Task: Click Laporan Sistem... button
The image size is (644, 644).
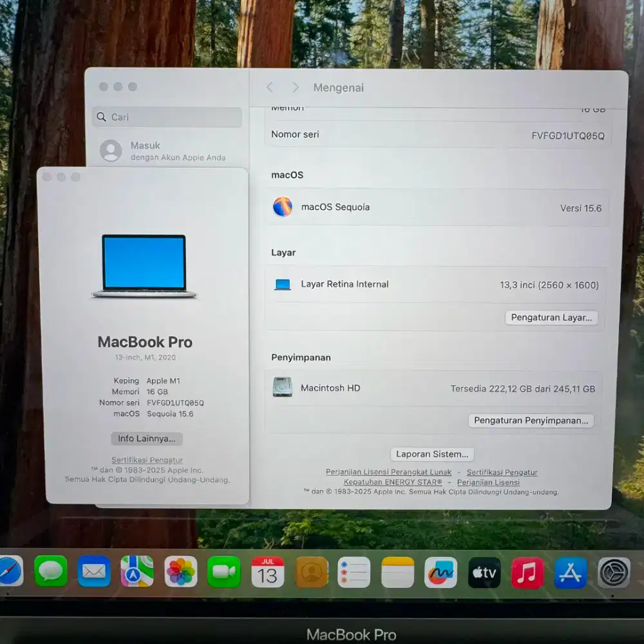Action: 432,454
